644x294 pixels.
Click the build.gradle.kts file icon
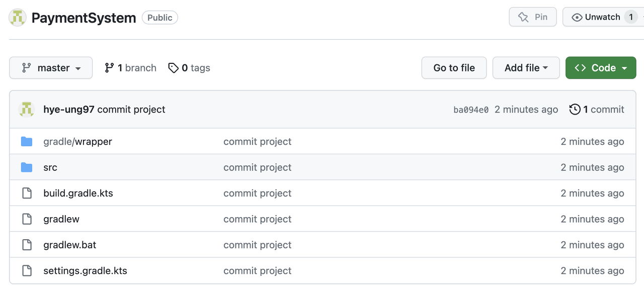(27, 193)
